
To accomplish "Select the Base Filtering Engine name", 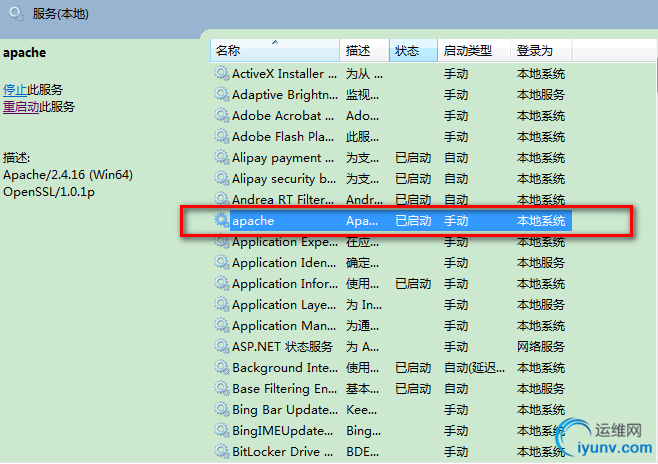I will (285, 389).
